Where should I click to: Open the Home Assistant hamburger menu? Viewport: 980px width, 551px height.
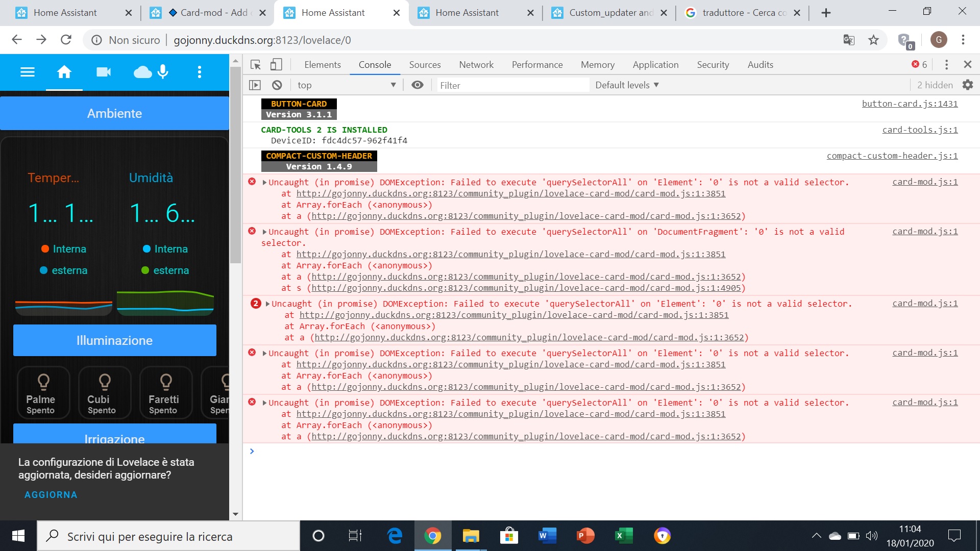click(28, 72)
